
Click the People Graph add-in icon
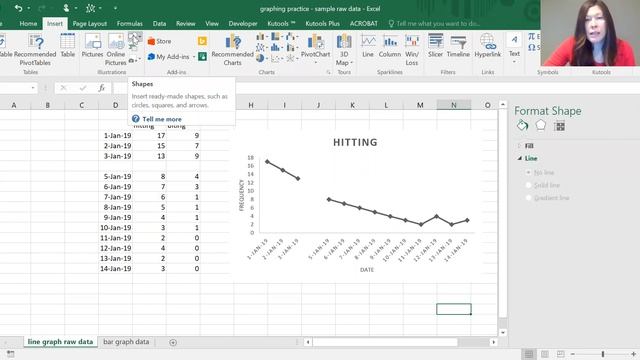pos(202,56)
